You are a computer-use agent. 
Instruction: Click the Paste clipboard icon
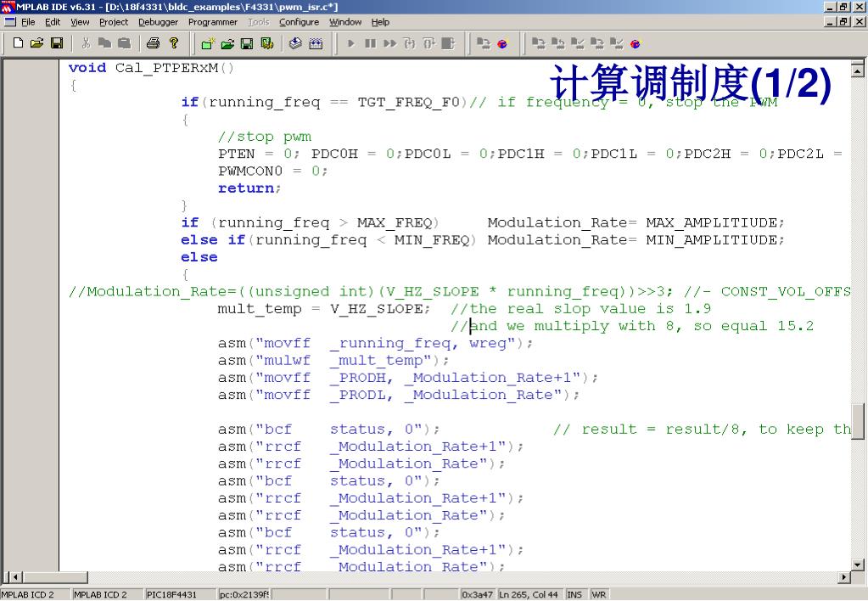124,43
